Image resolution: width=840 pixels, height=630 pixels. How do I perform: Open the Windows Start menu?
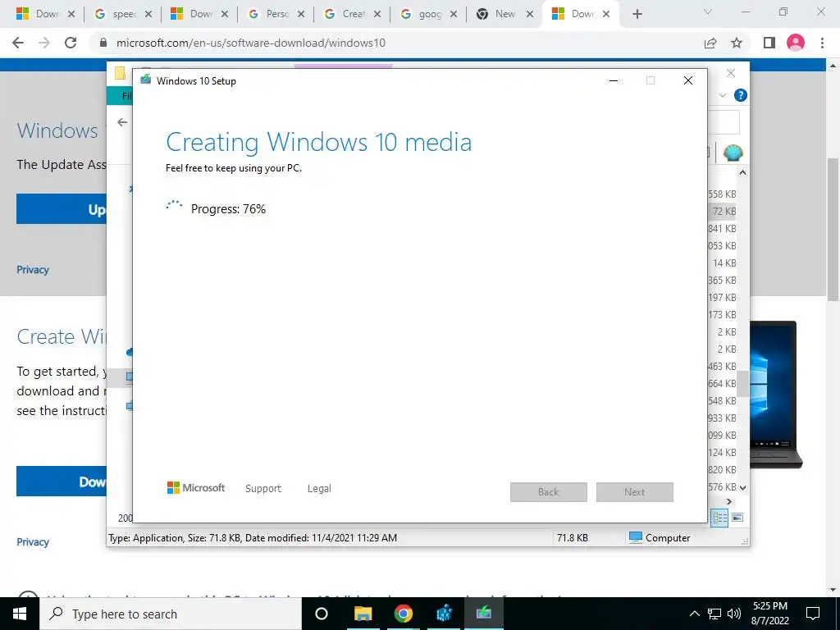click(20, 614)
